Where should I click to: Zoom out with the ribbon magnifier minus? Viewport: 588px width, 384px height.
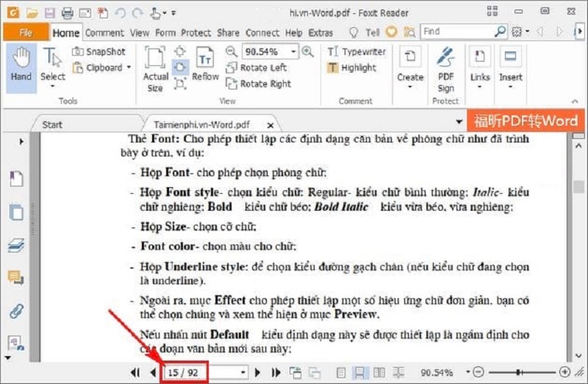[x=232, y=51]
